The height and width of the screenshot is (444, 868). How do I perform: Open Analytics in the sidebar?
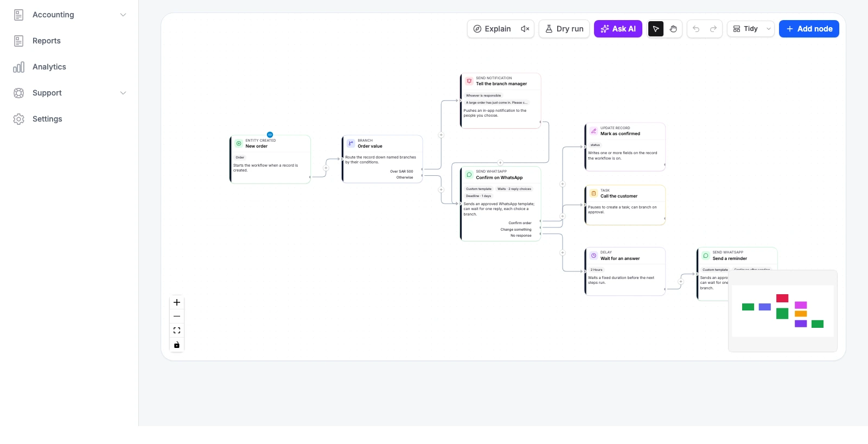[x=69, y=67]
